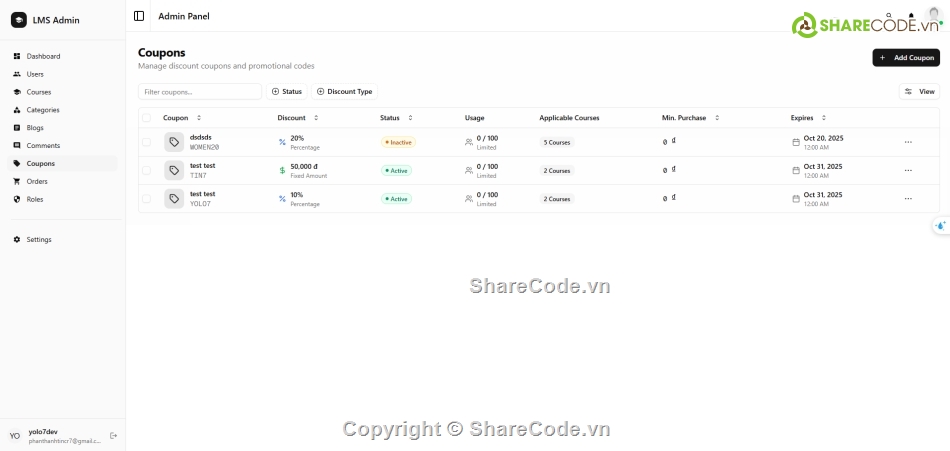This screenshot has height=451, width=950.
Task: Open row actions menu for WOMEN20 coupon
Action: [908, 142]
